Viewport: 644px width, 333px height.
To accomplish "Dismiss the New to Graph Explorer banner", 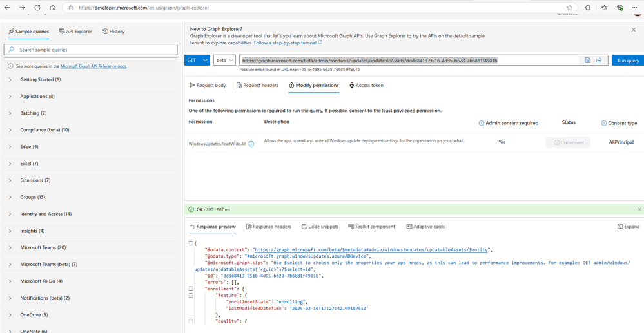I will pos(634,30).
